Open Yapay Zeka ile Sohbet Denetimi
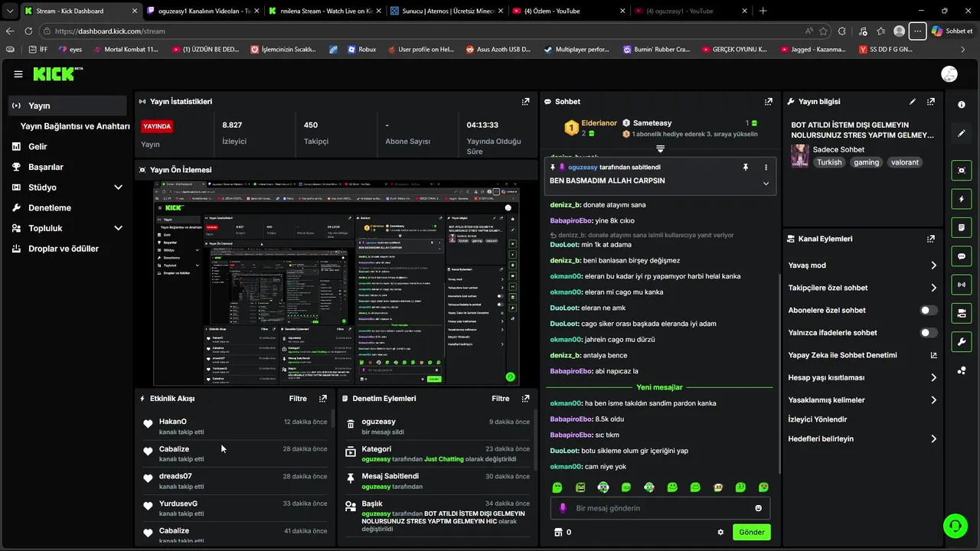This screenshot has width=980, height=551. pos(861,355)
